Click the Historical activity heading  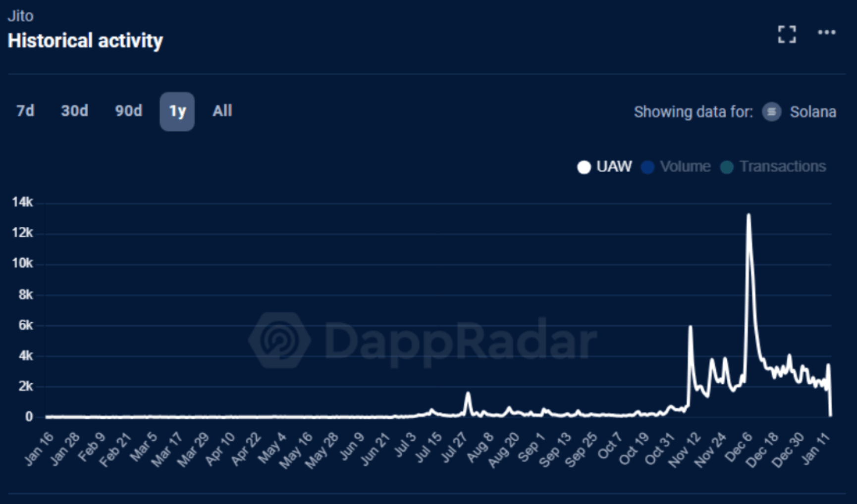(85, 41)
